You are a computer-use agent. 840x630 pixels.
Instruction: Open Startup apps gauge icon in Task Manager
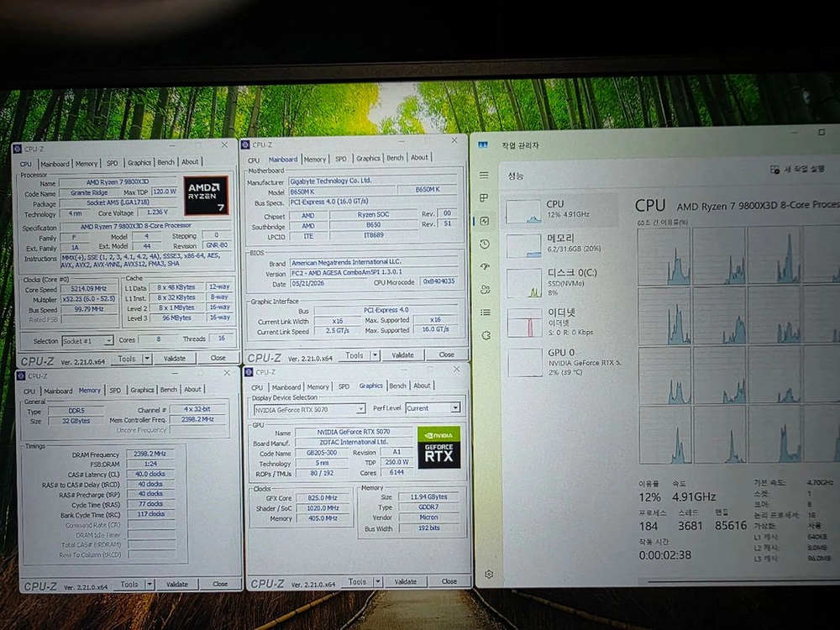tap(486, 266)
